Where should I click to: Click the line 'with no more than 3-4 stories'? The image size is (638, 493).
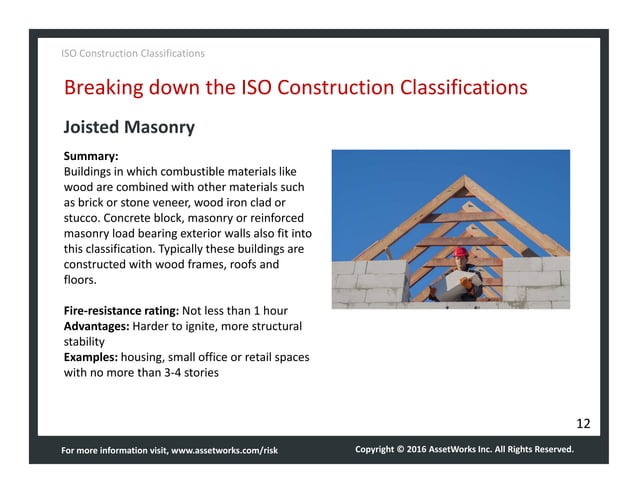tap(141, 373)
